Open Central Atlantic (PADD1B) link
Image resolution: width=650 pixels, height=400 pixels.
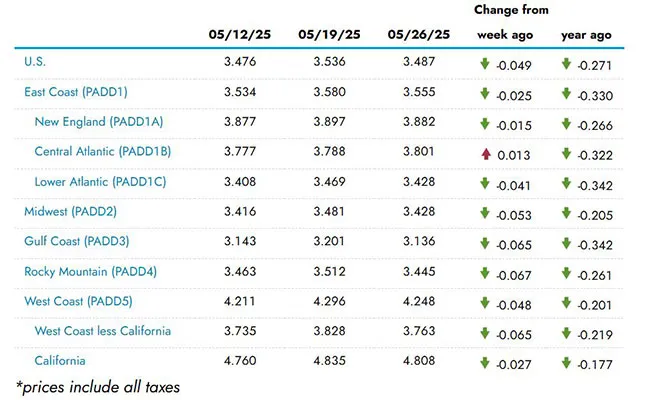point(103,151)
